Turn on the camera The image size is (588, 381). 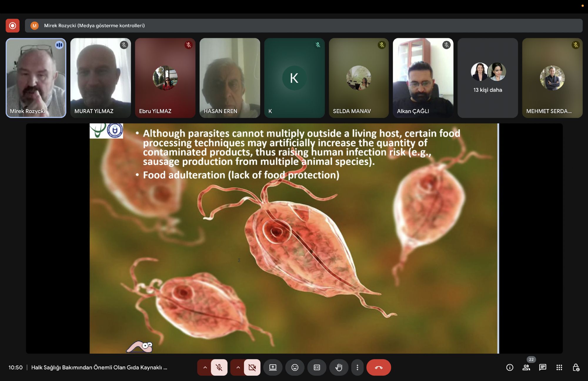pos(252,367)
